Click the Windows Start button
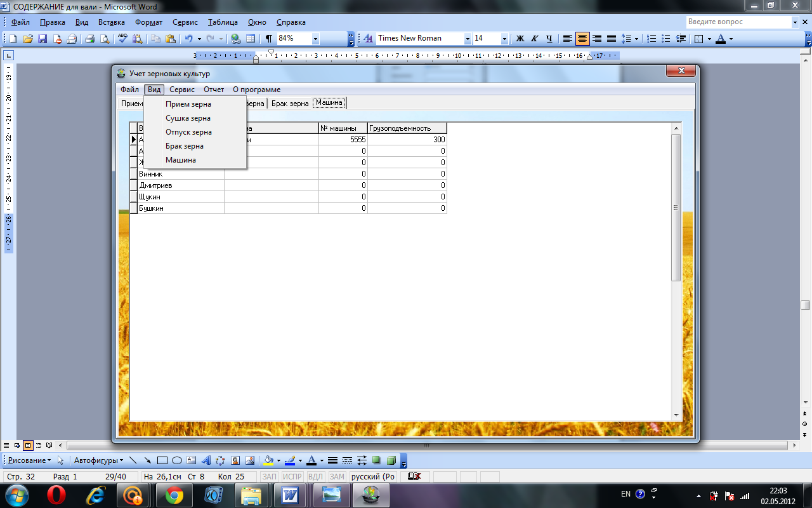Viewport: 812px width, 508px height. [16, 495]
